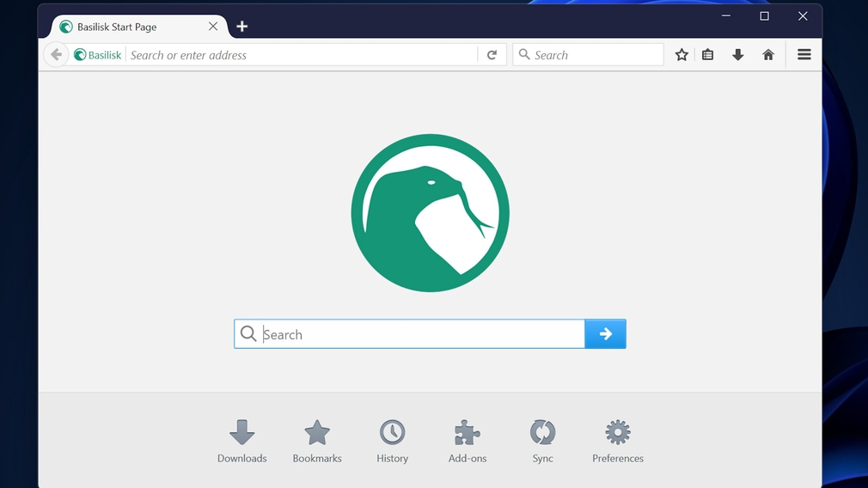Click the magnifier icon in toolbar search box

click(x=523, y=54)
